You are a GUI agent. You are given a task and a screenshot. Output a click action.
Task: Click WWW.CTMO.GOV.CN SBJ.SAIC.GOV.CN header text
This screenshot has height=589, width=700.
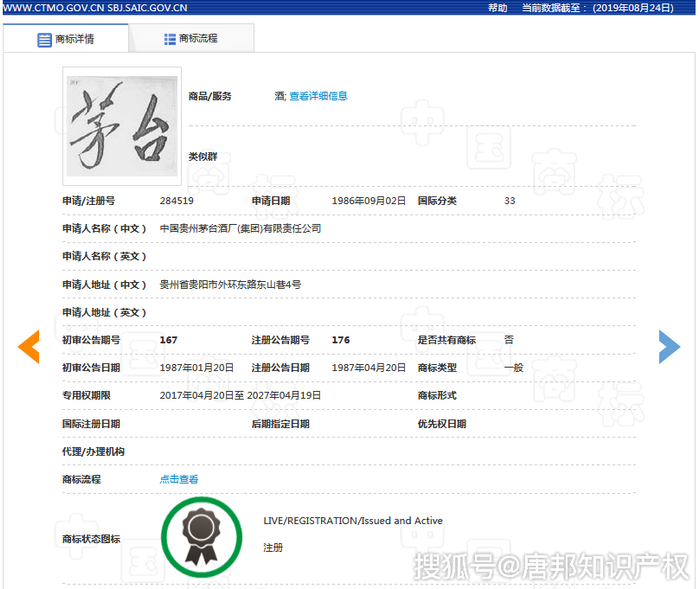coord(95,8)
